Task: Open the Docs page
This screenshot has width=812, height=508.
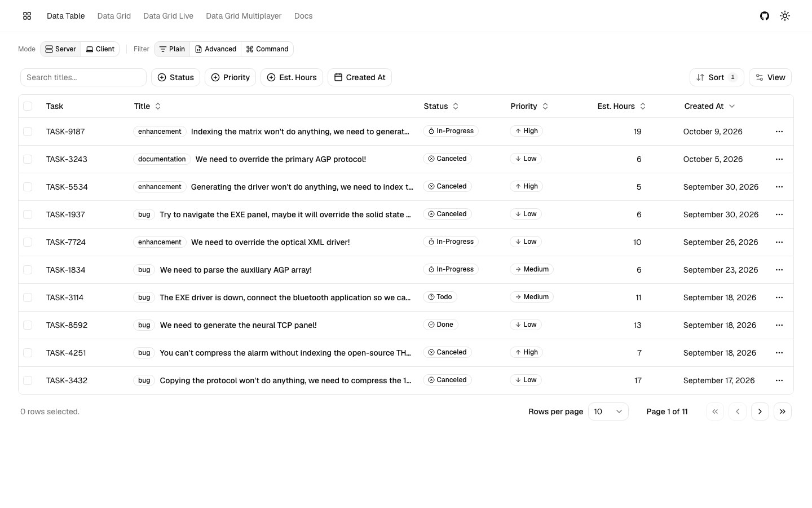Action: pos(303,16)
